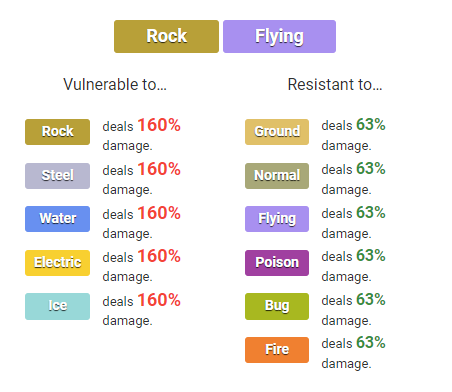Select the Ground type badge
Image resolution: width=452 pixels, height=392 pixels.
pyautogui.click(x=277, y=132)
